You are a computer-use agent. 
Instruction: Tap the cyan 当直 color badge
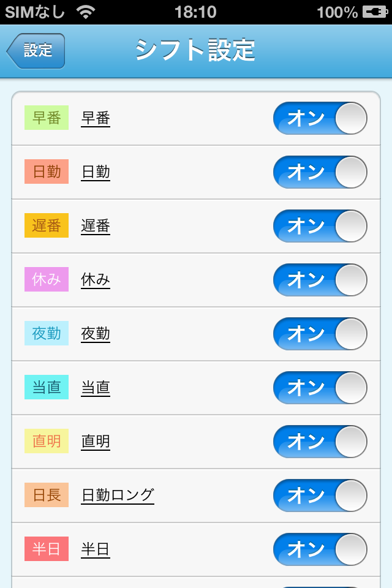[47, 387]
